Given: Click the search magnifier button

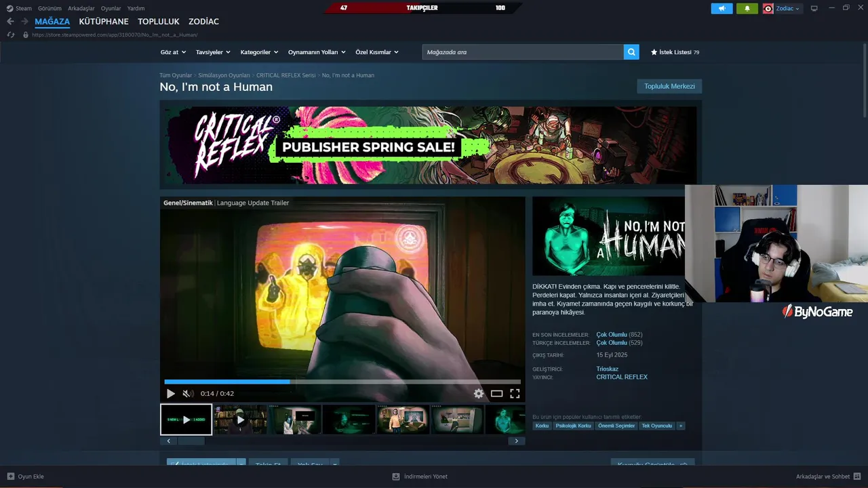Looking at the screenshot, I should click(x=631, y=52).
